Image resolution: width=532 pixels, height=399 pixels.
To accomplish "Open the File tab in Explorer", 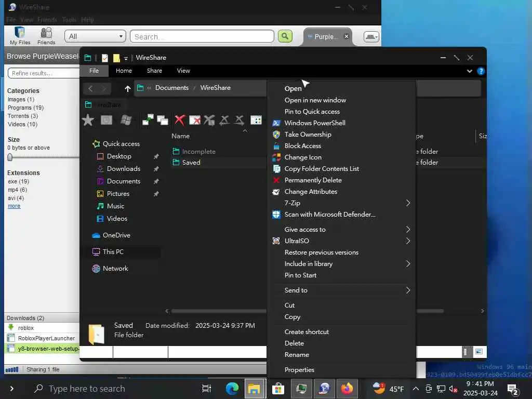I will tap(94, 71).
